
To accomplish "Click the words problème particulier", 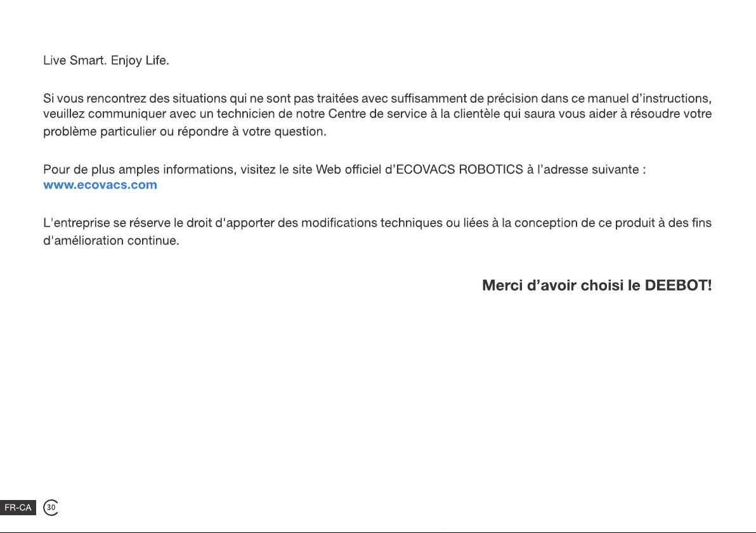I will (x=100, y=132).
